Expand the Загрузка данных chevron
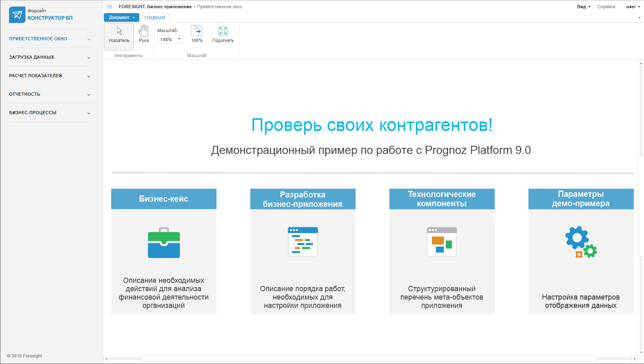 89,58
